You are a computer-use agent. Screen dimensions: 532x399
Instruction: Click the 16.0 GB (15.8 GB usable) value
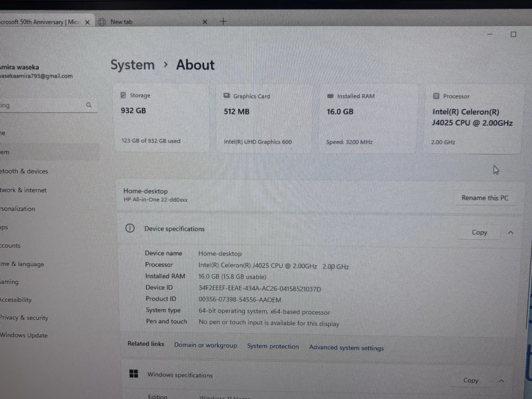point(232,277)
